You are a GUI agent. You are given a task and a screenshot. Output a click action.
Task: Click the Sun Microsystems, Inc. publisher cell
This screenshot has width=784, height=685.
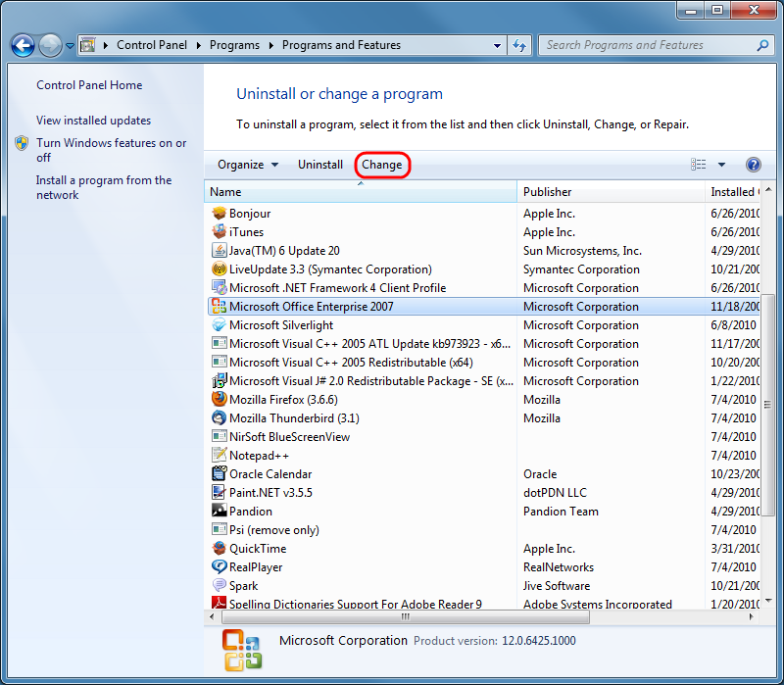pyautogui.click(x=582, y=251)
